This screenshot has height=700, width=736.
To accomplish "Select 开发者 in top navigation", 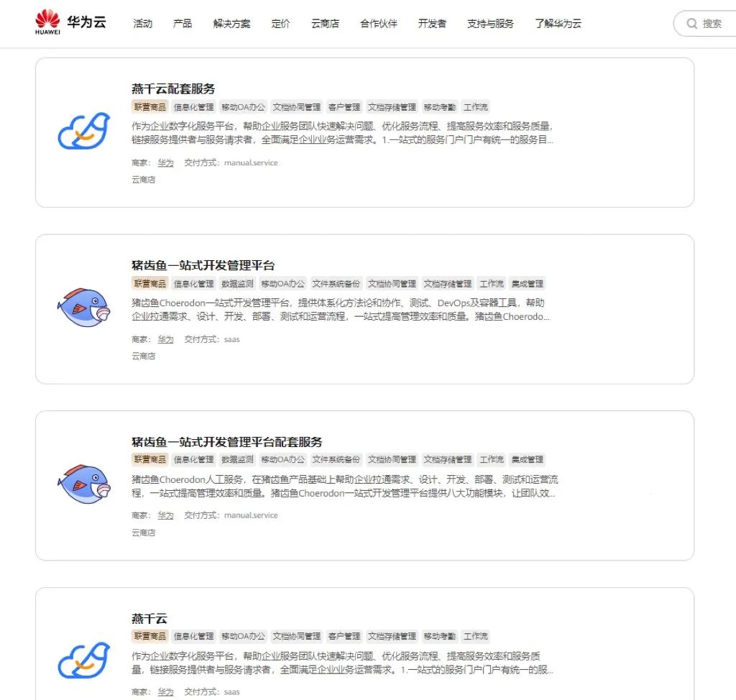I will (x=432, y=24).
